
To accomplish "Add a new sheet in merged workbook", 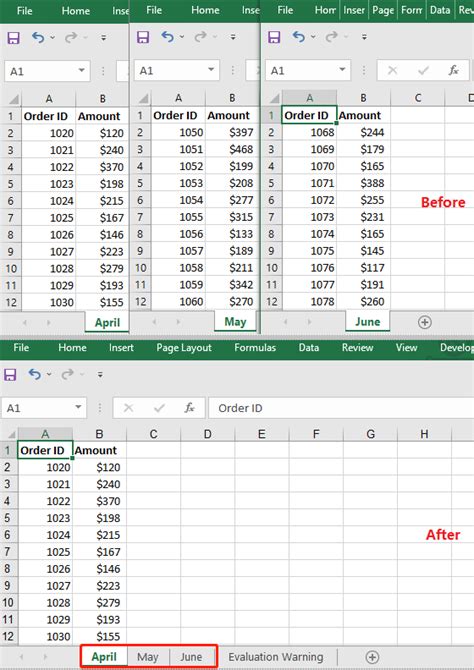I will (373, 657).
